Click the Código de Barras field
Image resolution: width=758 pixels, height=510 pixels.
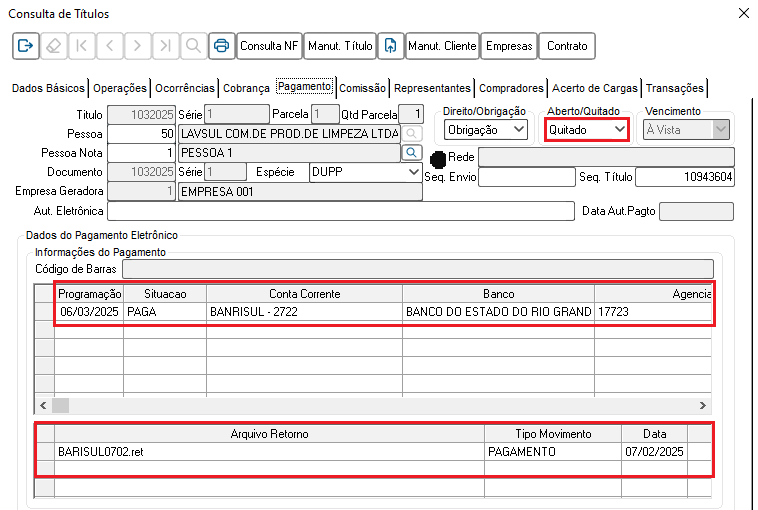(418, 269)
